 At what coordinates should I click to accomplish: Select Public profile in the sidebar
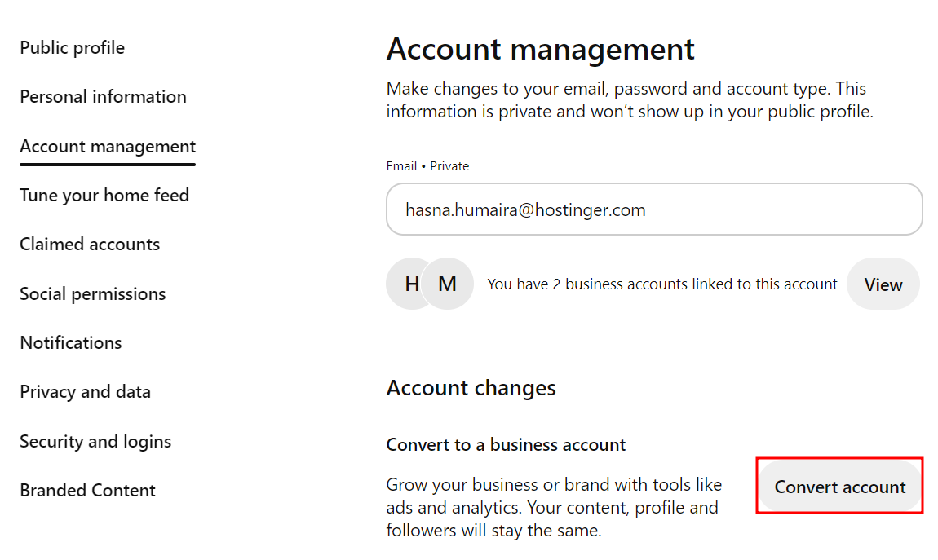pos(72,47)
